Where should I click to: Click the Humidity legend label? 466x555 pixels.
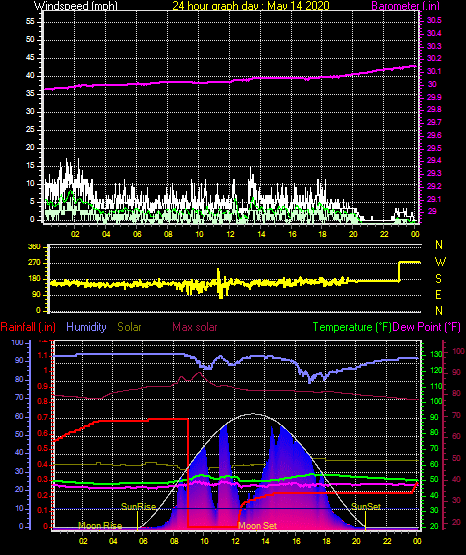[x=86, y=327]
